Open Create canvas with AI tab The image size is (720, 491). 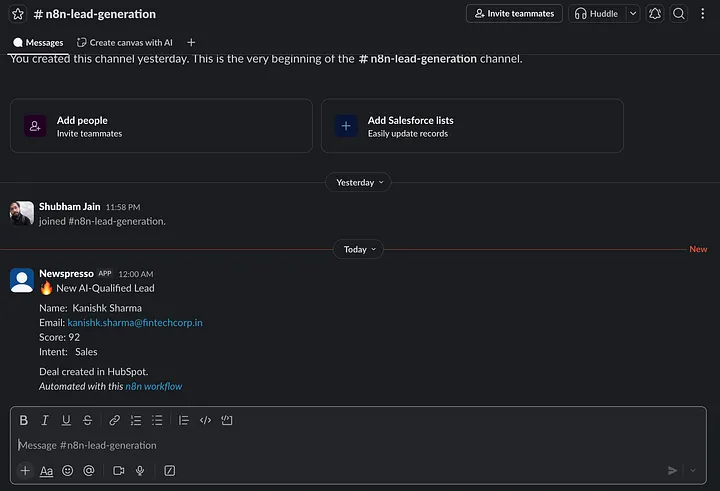click(124, 43)
